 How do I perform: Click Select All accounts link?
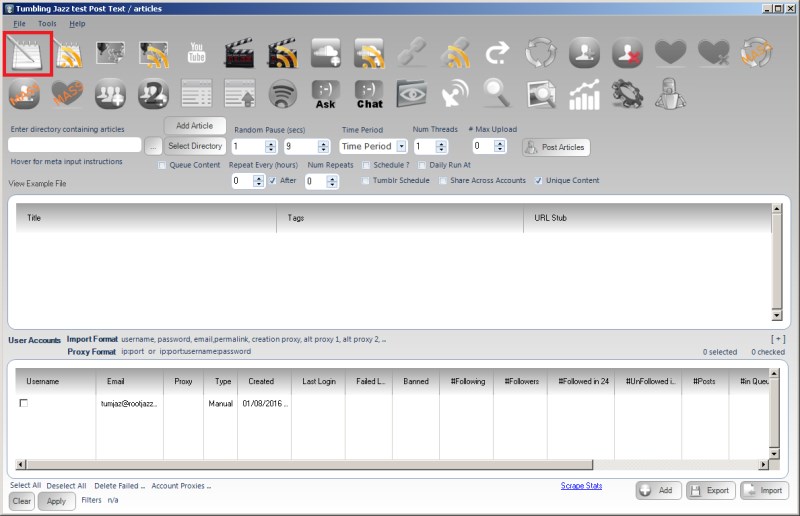pyautogui.click(x=26, y=485)
